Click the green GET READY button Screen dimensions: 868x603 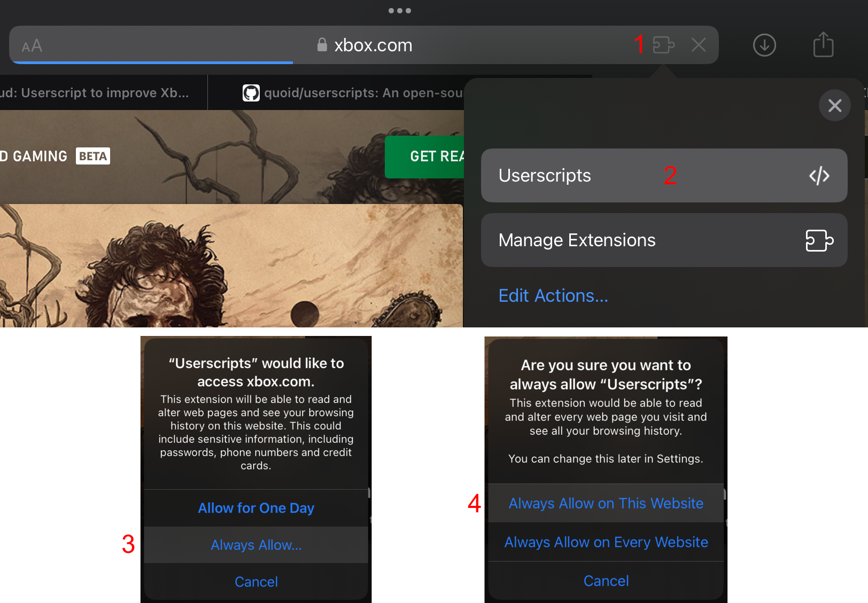click(424, 156)
